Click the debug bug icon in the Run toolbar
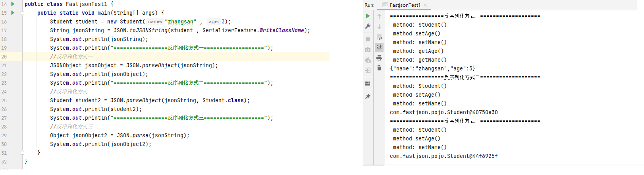644x175 pixels. click(368, 60)
